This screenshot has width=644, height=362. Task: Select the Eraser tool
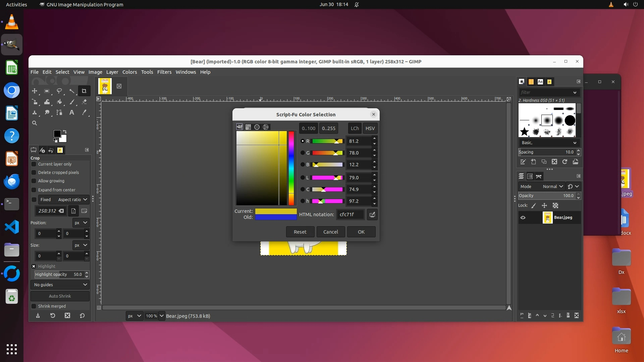pos(84,102)
